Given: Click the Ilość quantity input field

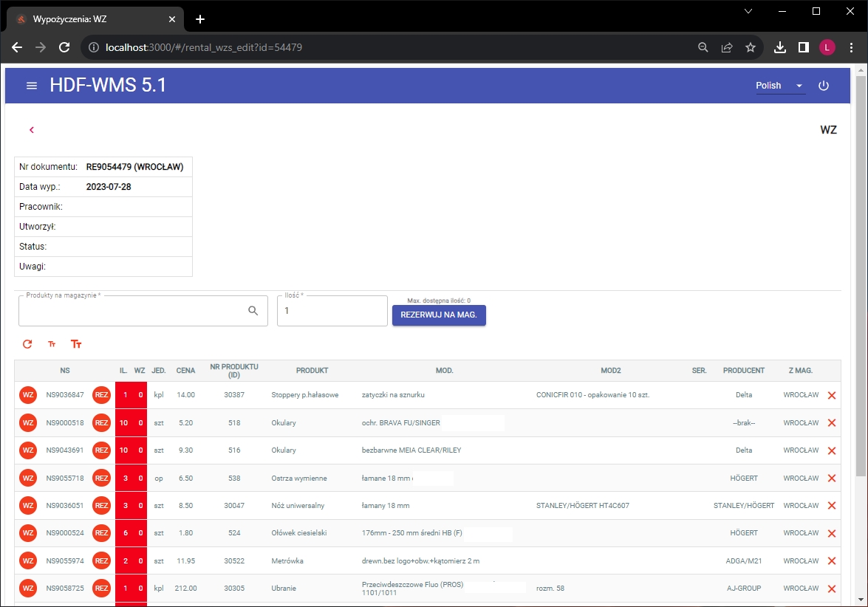Looking at the screenshot, I should point(332,312).
